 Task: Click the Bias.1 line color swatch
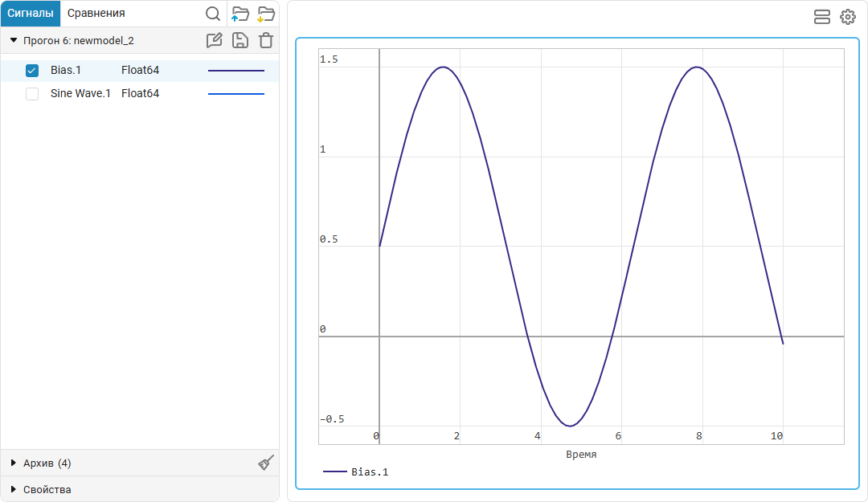tap(236, 71)
